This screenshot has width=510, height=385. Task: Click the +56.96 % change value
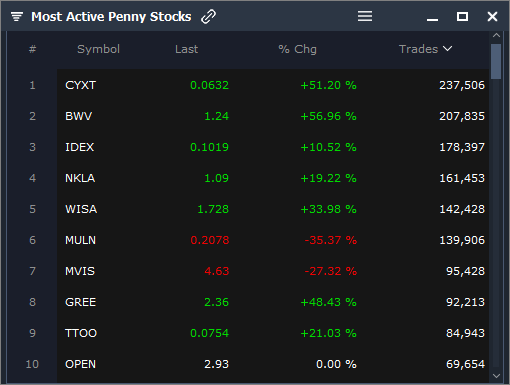pyautogui.click(x=328, y=116)
